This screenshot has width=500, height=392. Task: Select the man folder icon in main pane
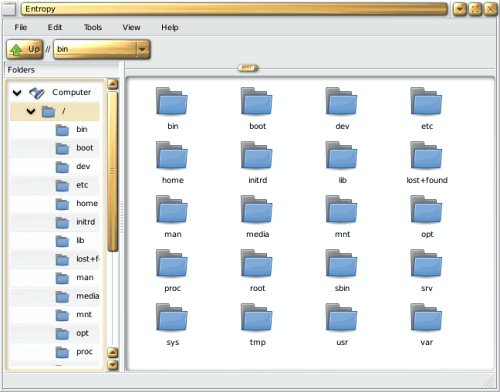click(x=172, y=209)
